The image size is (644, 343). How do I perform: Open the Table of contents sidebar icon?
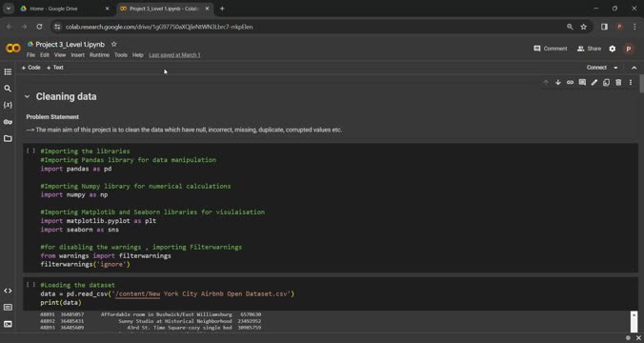(x=8, y=71)
